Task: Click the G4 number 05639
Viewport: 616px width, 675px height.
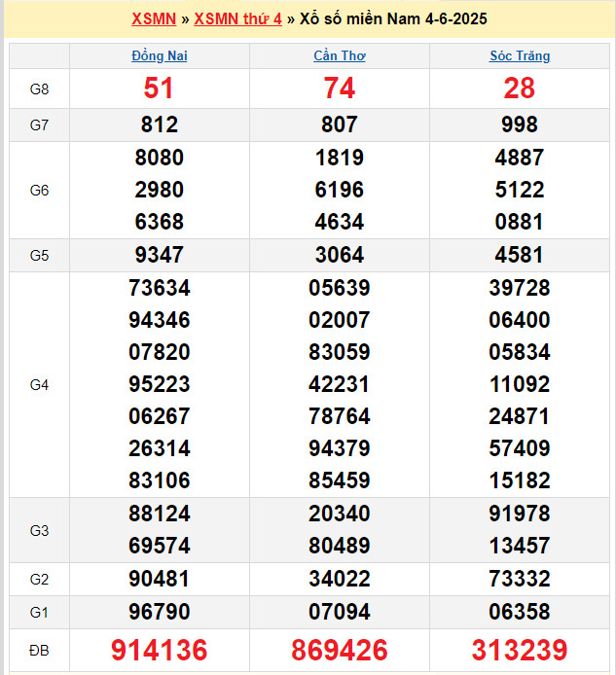Action: (340, 288)
